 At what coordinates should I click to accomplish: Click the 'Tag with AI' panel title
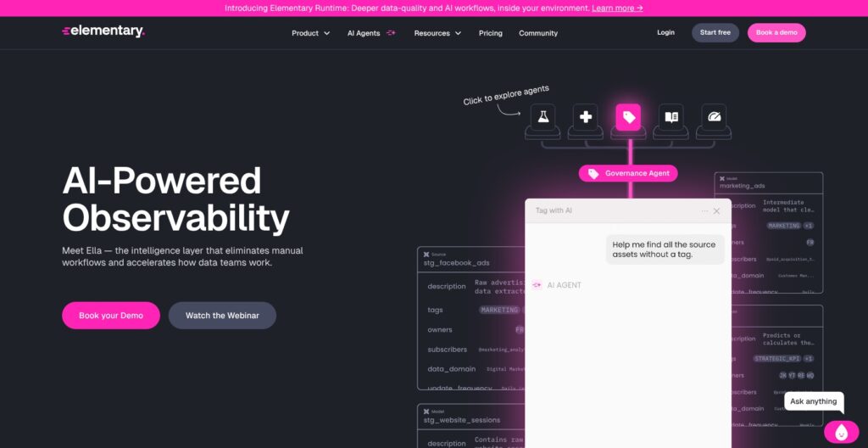554,211
